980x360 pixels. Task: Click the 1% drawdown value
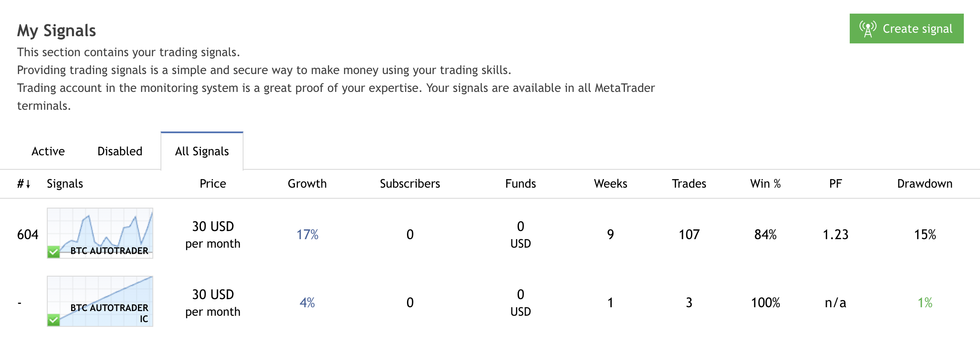[925, 303]
